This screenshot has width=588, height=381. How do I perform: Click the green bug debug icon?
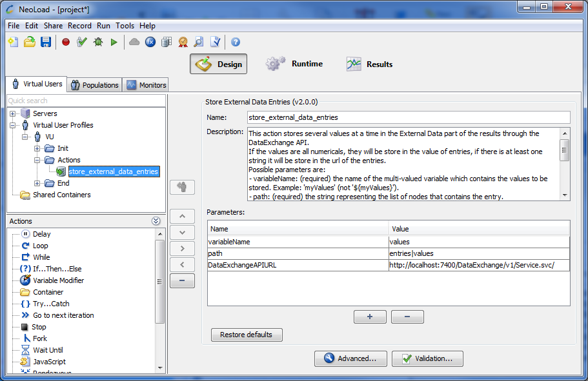[97, 42]
